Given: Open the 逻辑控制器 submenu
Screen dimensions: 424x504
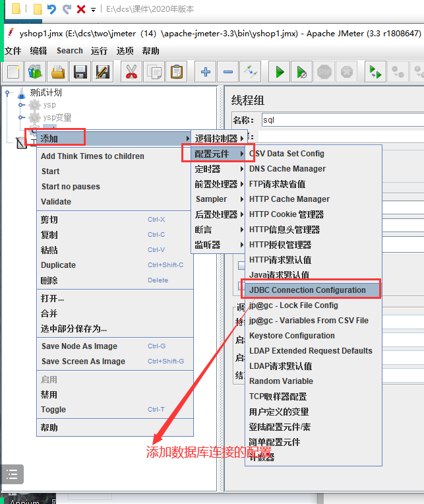Looking at the screenshot, I should click(219, 139).
